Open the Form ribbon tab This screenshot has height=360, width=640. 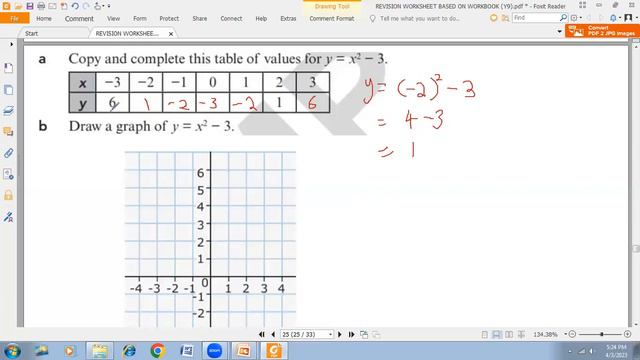[x=140, y=18]
